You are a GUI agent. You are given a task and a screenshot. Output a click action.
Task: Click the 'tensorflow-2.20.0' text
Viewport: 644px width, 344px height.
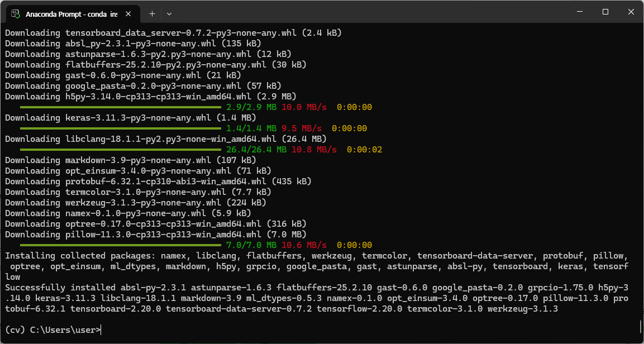click(360, 309)
